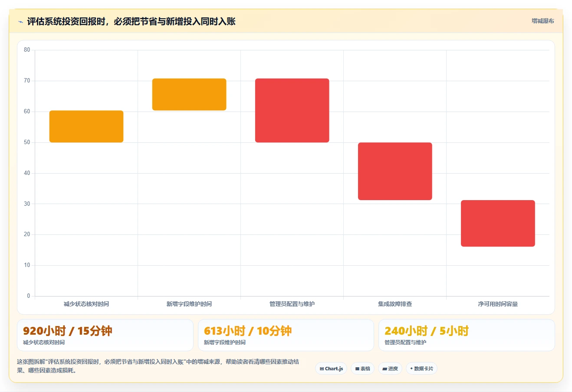Image resolution: width=572 pixels, height=392 pixels.
Task: Click the 进度 tag chip
Action: (390, 369)
